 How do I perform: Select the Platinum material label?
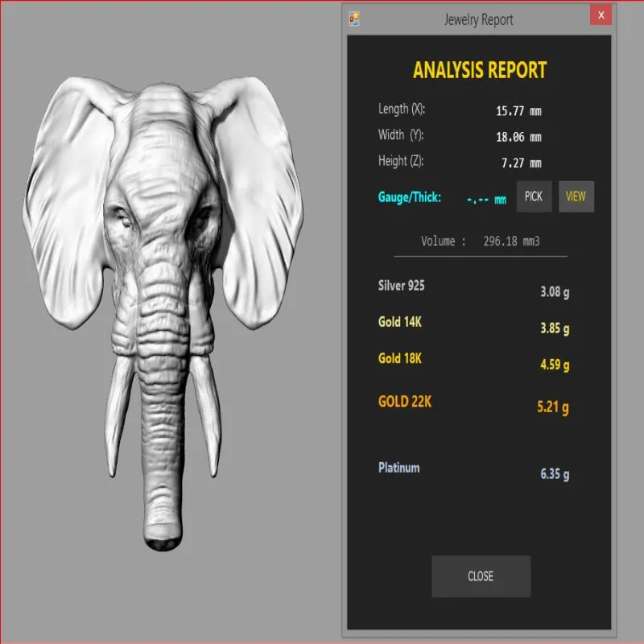[398, 468]
